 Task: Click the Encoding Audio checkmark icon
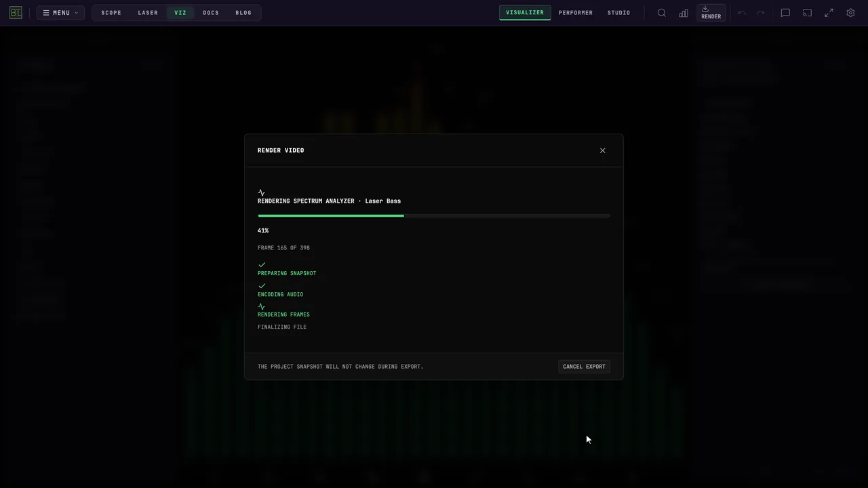pyautogui.click(x=262, y=286)
